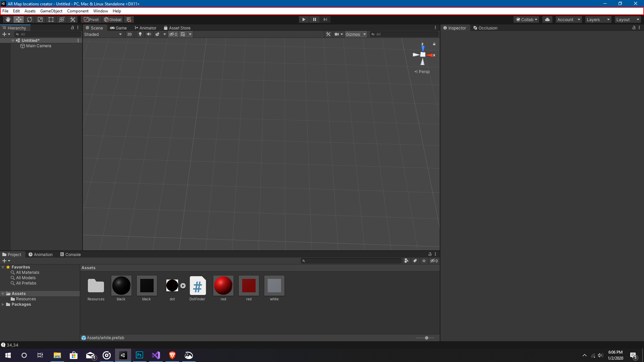Switch to the Game tab

(118, 28)
